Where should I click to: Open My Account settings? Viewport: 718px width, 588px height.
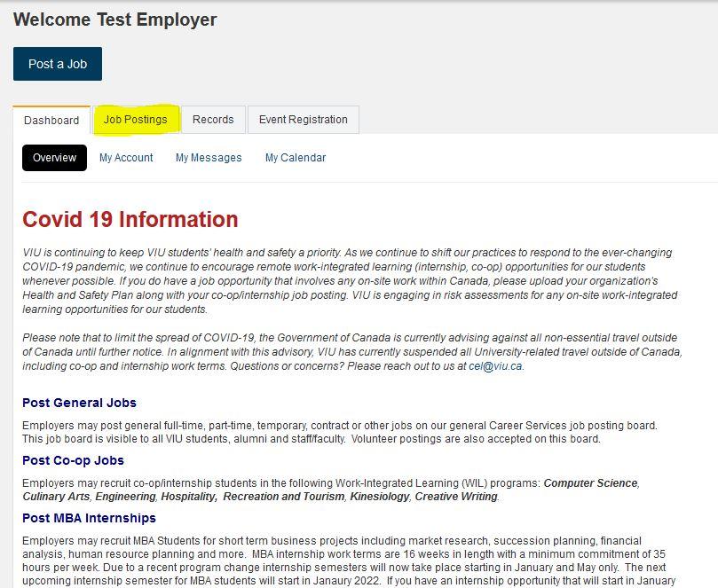pyautogui.click(x=125, y=157)
